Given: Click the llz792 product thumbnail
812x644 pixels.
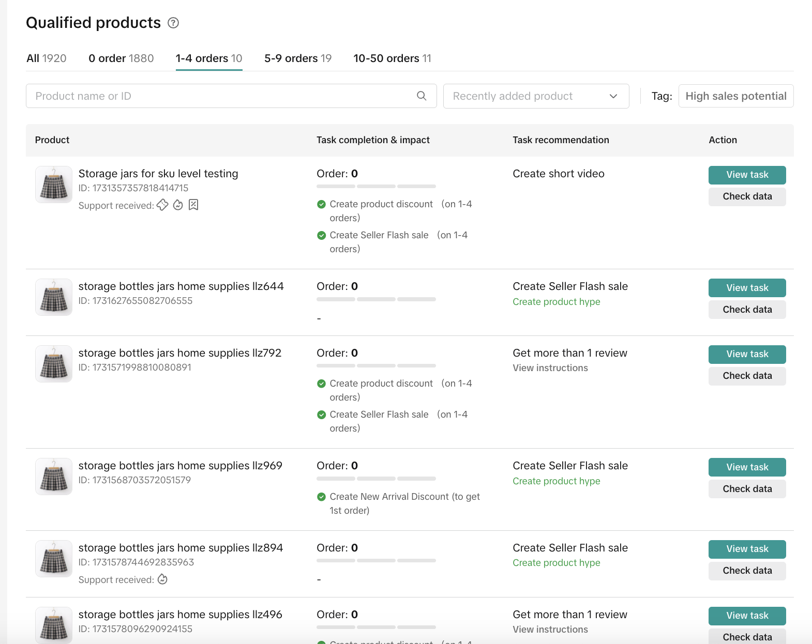Looking at the screenshot, I should [x=54, y=364].
